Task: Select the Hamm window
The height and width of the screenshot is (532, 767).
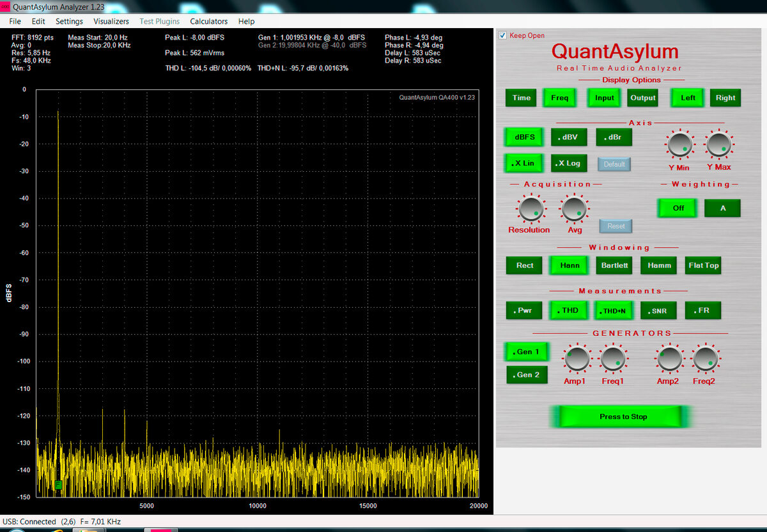Action: point(659,265)
